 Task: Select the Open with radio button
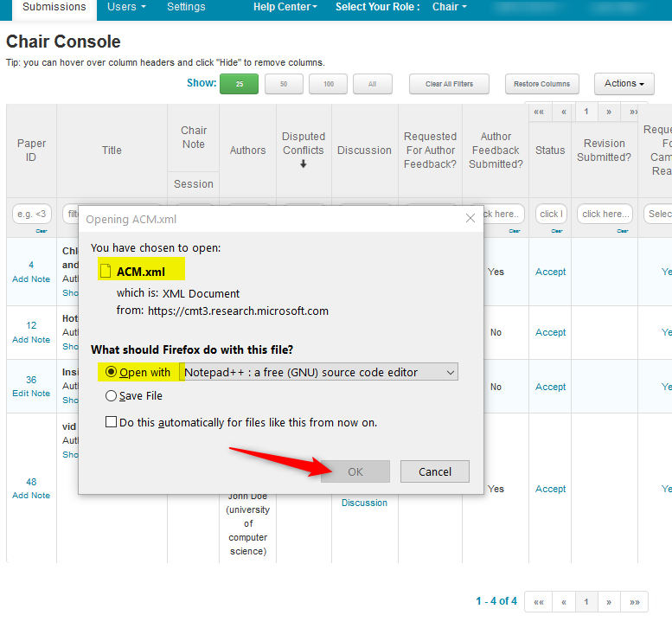(111, 372)
